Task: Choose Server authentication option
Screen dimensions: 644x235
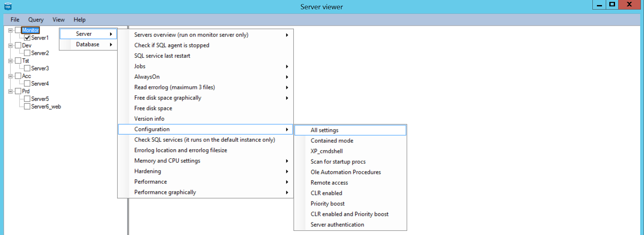Action: 337,225
